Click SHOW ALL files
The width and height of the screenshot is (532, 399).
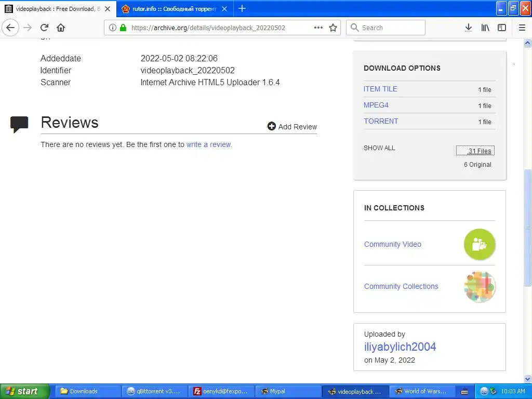pyautogui.click(x=379, y=148)
